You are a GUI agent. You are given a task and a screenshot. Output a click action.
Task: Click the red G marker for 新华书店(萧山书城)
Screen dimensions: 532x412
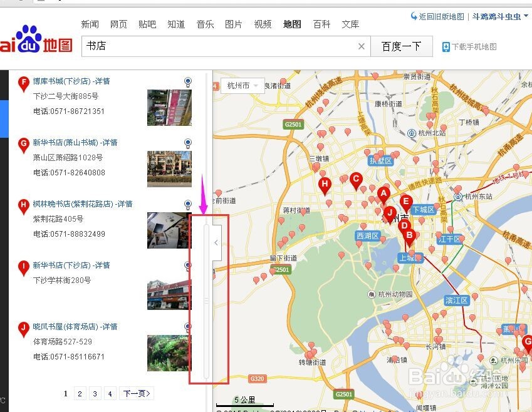23,145
